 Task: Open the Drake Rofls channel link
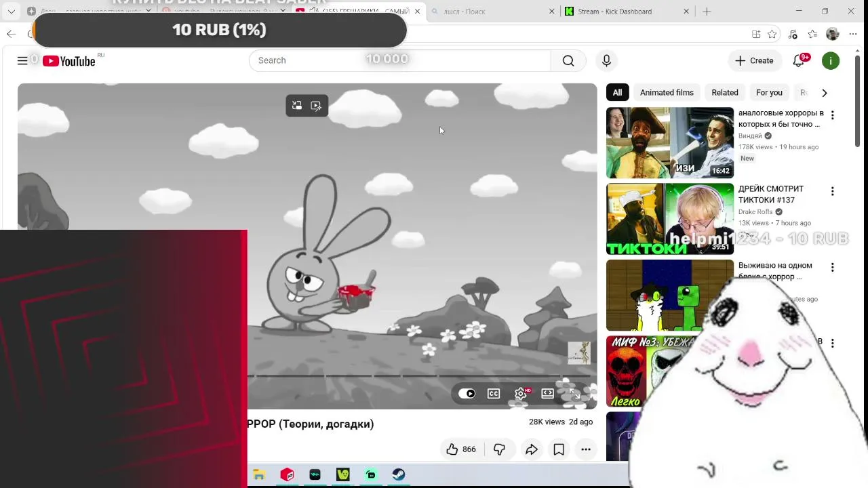[755, 211]
